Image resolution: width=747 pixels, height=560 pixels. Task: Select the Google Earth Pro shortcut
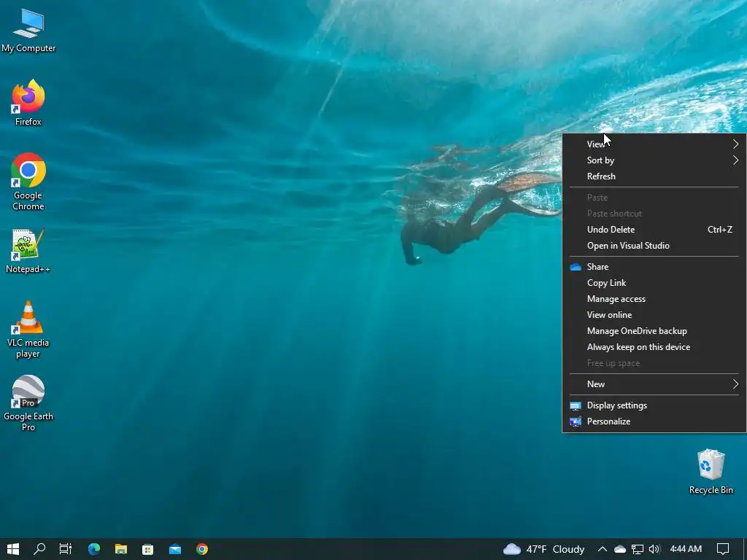(x=28, y=402)
